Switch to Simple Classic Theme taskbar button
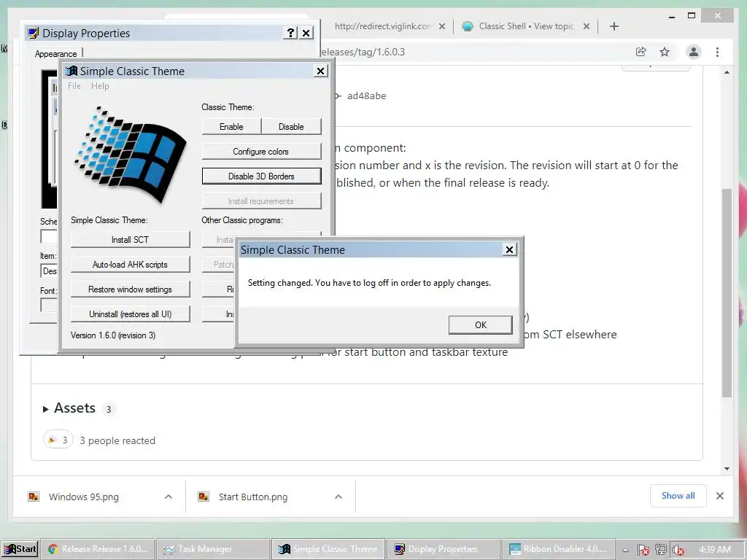747x560 pixels. click(328, 549)
